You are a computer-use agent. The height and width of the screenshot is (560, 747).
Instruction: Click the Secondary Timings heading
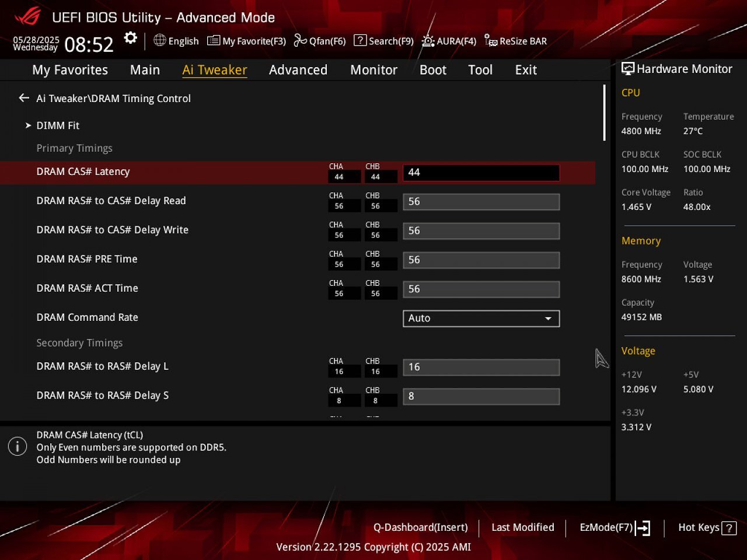tap(79, 343)
